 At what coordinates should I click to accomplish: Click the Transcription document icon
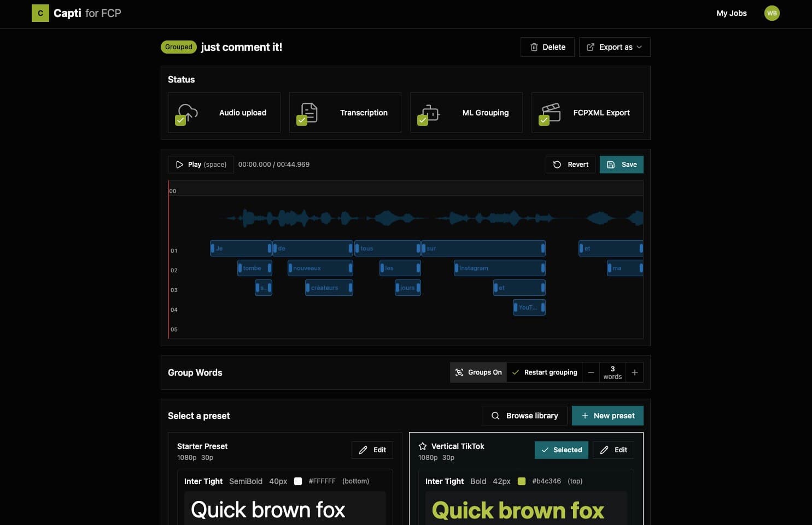[307, 113]
